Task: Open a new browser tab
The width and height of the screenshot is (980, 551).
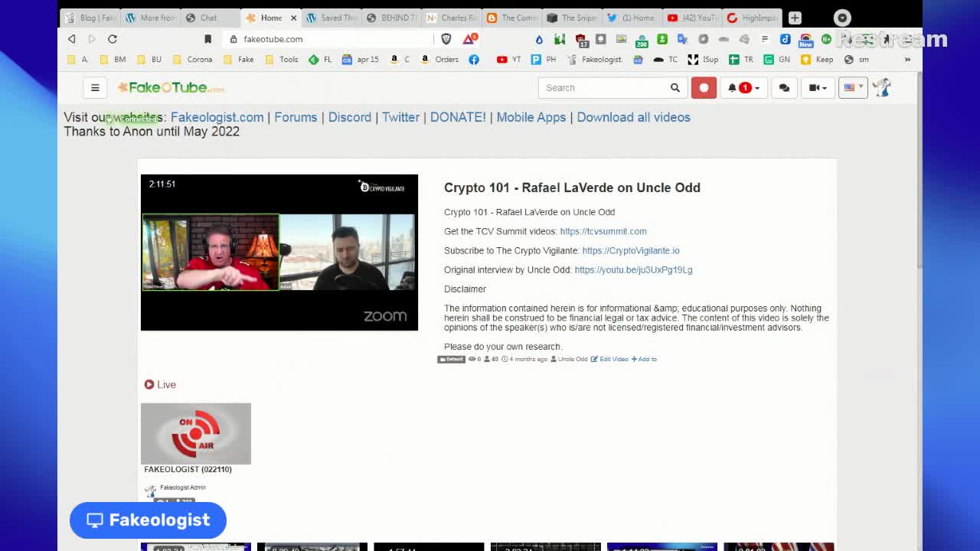Action: pyautogui.click(x=795, y=18)
